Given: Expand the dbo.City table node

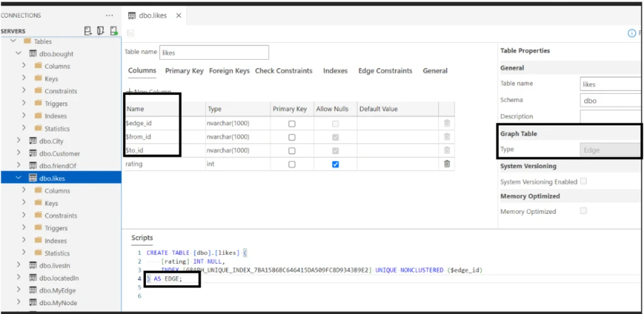Looking at the screenshot, I should (x=18, y=141).
